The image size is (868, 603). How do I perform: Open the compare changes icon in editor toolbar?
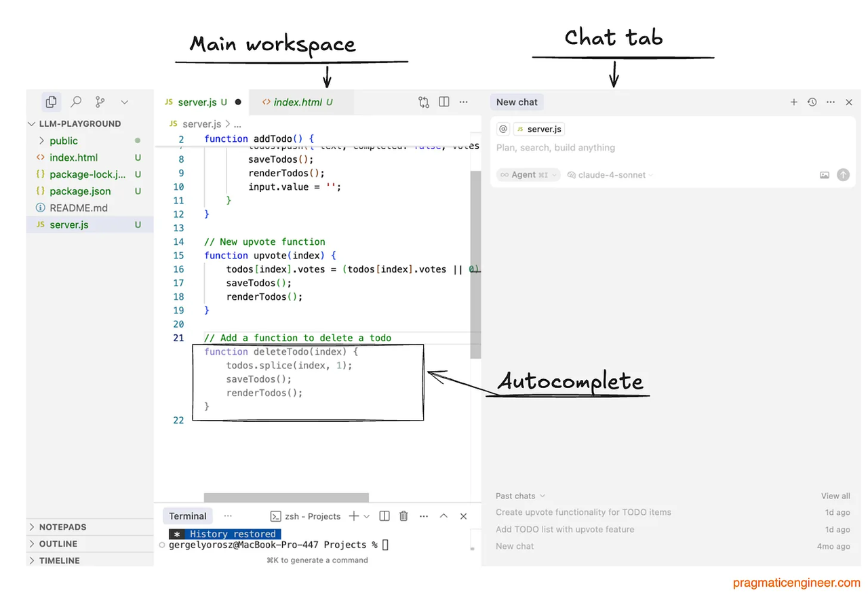tap(423, 101)
